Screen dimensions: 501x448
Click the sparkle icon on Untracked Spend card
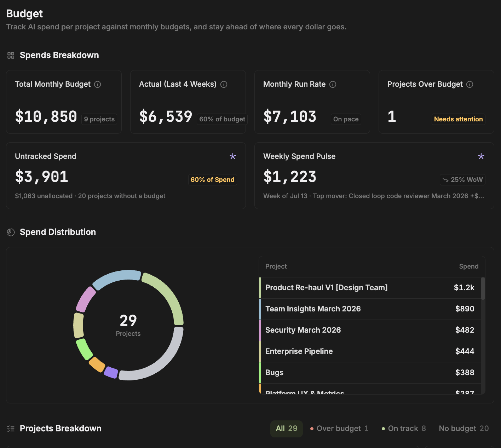tap(232, 156)
